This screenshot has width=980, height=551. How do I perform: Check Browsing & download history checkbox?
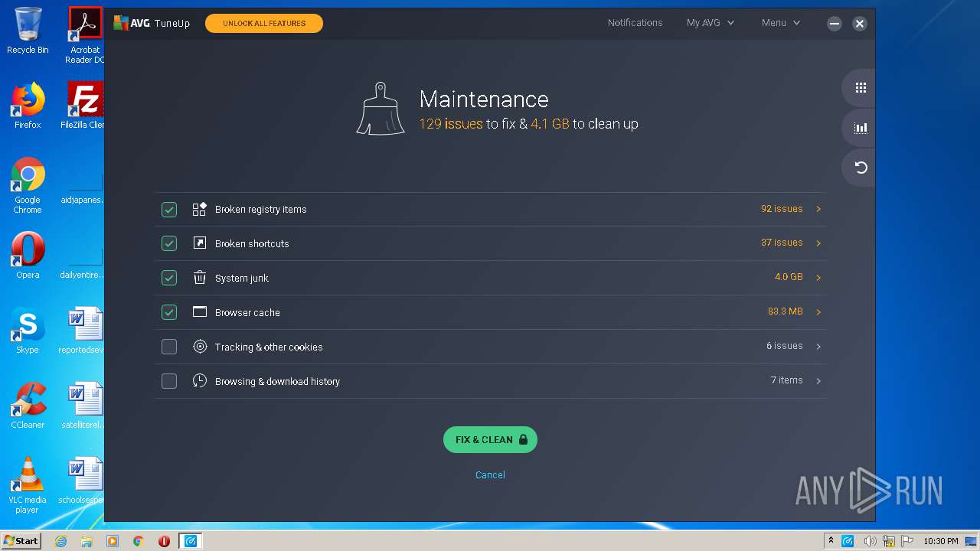(169, 381)
